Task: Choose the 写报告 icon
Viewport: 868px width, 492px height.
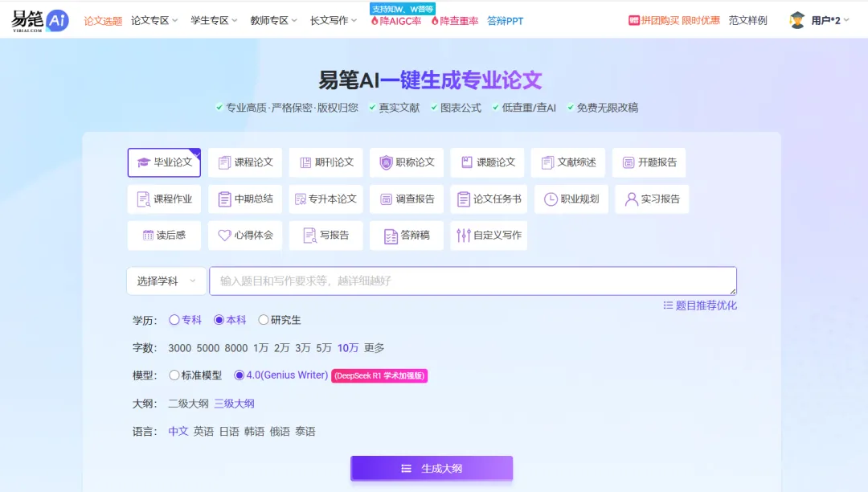Action: pyautogui.click(x=310, y=236)
